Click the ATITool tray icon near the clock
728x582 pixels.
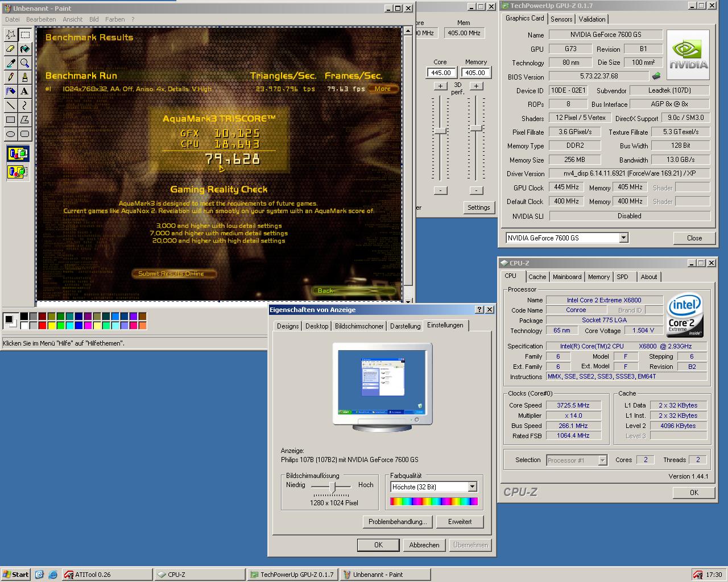coord(697,575)
